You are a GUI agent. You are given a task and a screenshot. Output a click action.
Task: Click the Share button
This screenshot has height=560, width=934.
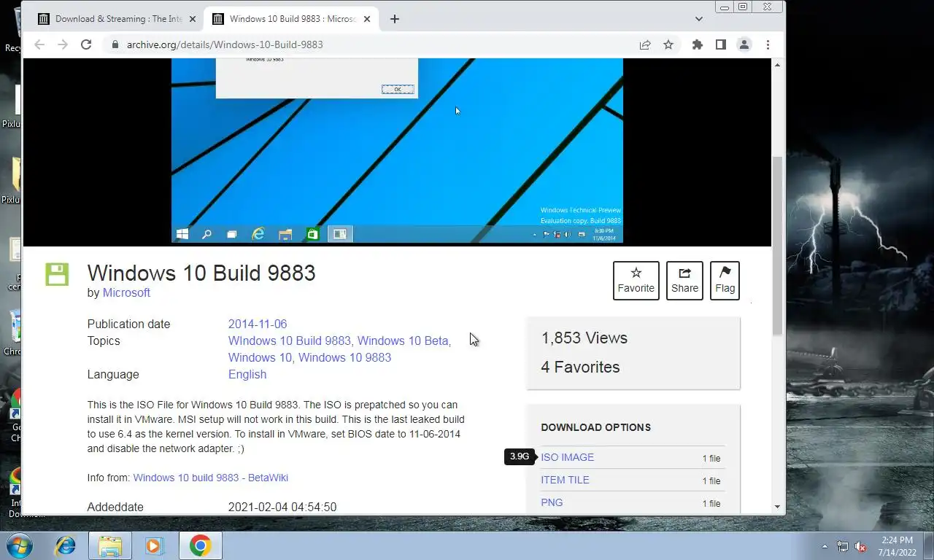click(x=684, y=281)
